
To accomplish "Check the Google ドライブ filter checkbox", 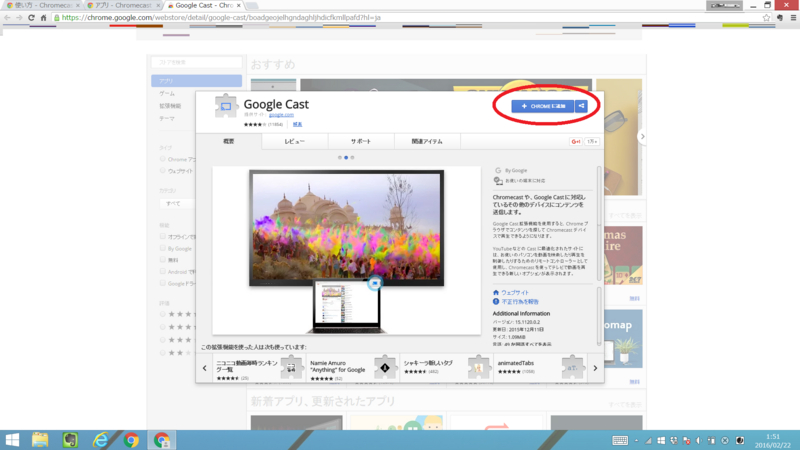I will (163, 283).
